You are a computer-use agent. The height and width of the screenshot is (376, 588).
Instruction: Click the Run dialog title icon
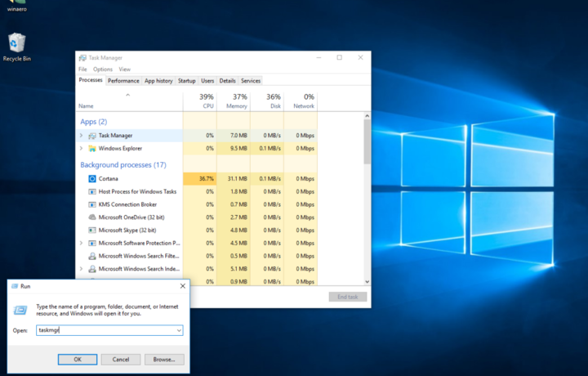click(x=15, y=286)
